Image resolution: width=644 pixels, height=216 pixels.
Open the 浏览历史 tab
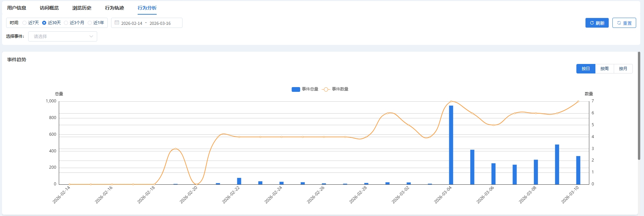click(82, 8)
